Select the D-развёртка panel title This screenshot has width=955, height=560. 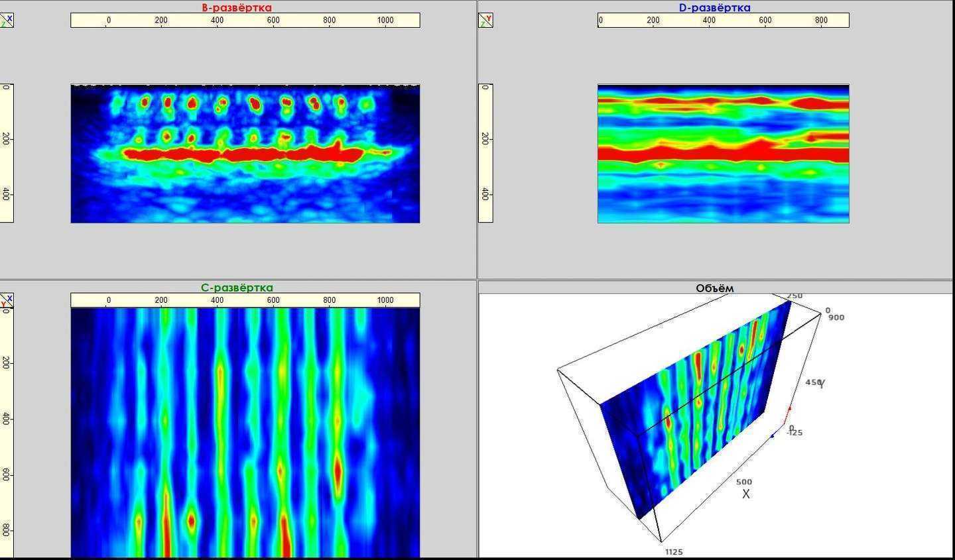[x=714, y=8]
